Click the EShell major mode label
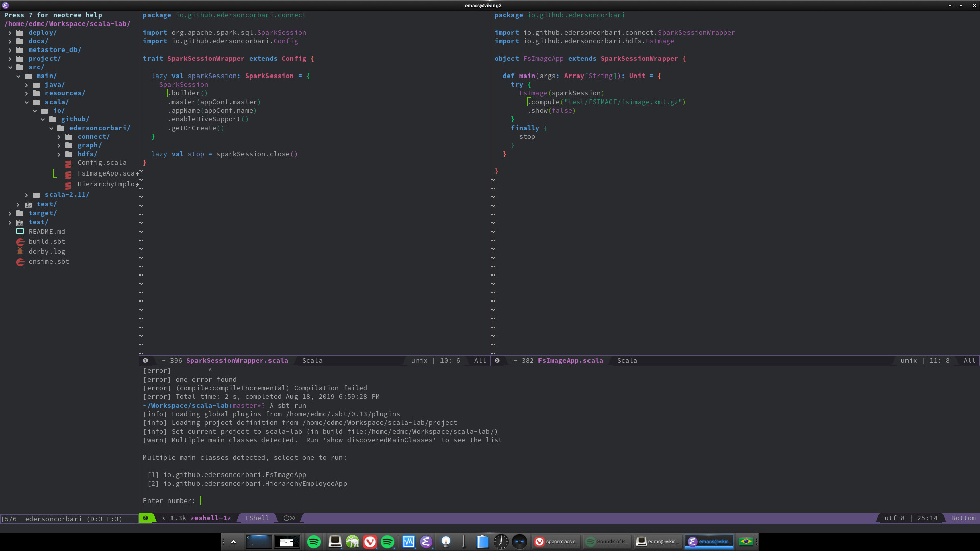980x551 pixels. pyautogui.click(x=257, y=518)
